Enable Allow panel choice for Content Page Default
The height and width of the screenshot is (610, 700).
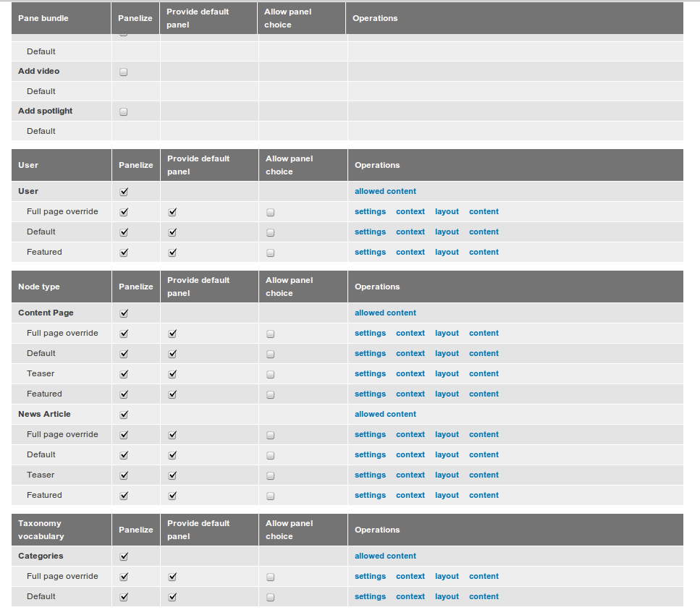pyautogui.click(x=271, y=355)
